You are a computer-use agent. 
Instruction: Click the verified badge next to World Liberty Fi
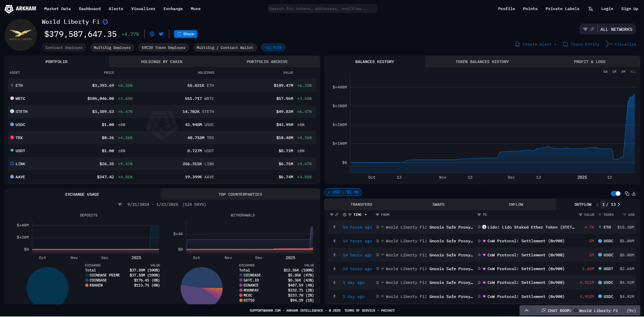tap(105, 22)
